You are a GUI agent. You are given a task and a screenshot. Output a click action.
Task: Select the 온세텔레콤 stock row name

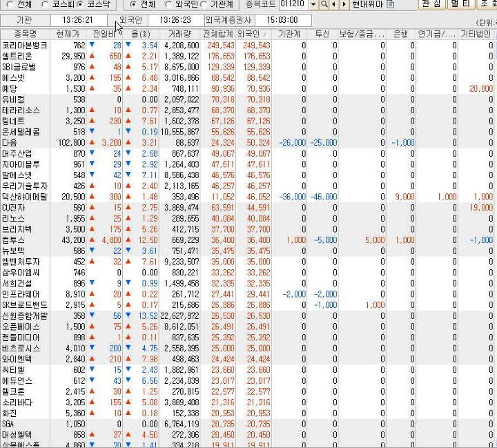tap(21, 132)
